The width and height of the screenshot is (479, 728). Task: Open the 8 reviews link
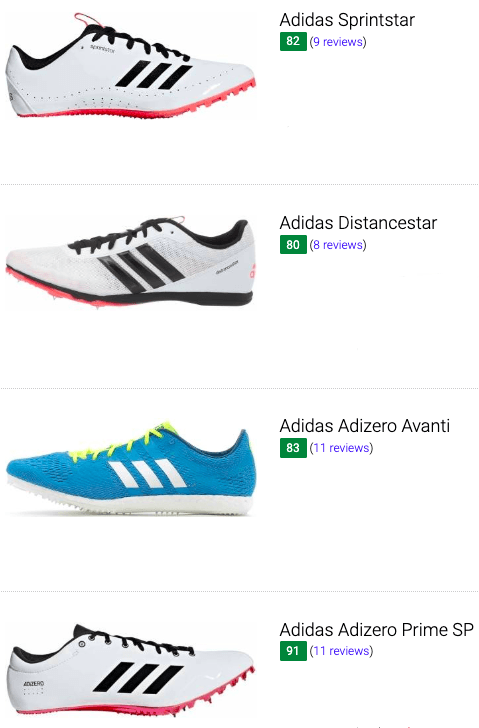click(338, 245)
